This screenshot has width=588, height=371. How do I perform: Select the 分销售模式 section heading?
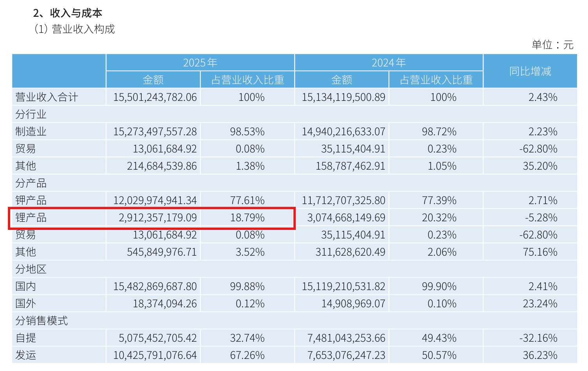pos(41,321)
